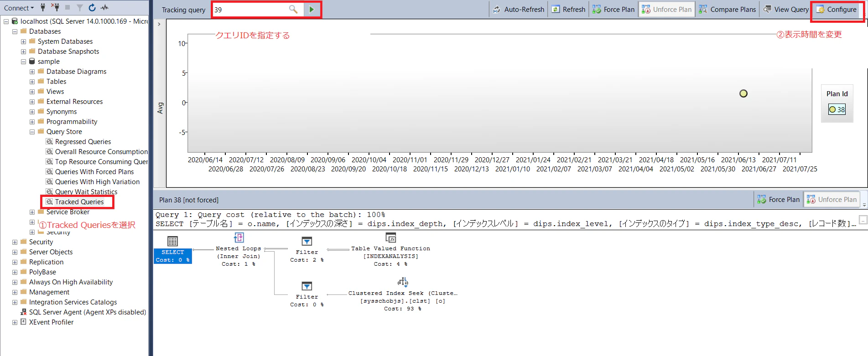Click the Query 1 cost header text
Image resolution: width=868 pixels, height=356 pixels.
[270, 215]
